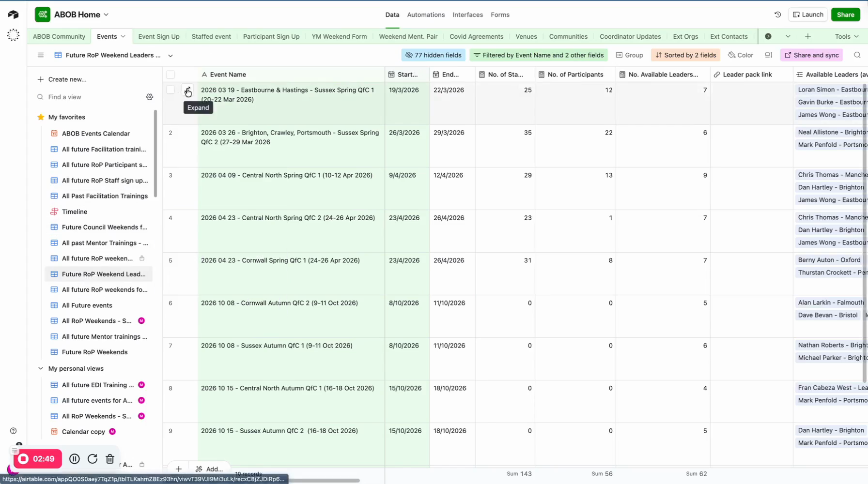This screenshot has height=484, width=868.
Task: Add a new table with plus icon
Action: tap(807, 36)
